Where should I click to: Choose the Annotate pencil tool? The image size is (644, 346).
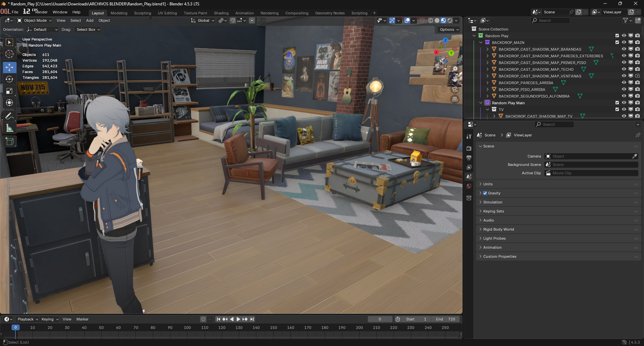pos(9,116)
